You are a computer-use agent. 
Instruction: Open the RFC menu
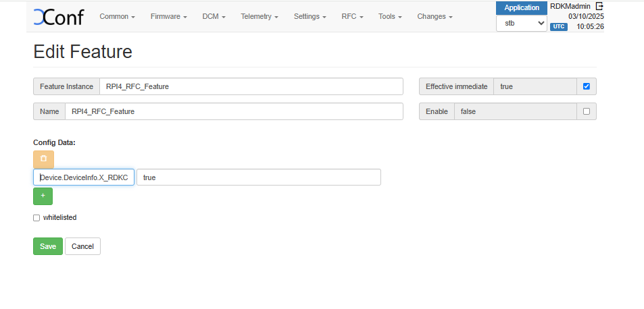[x=352, y=16]
